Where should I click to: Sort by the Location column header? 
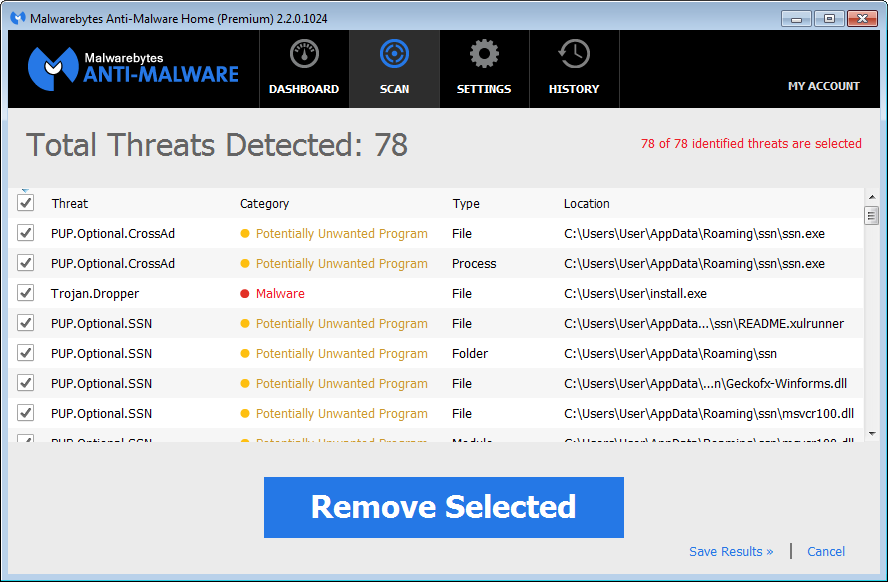(x=587, y=203)
